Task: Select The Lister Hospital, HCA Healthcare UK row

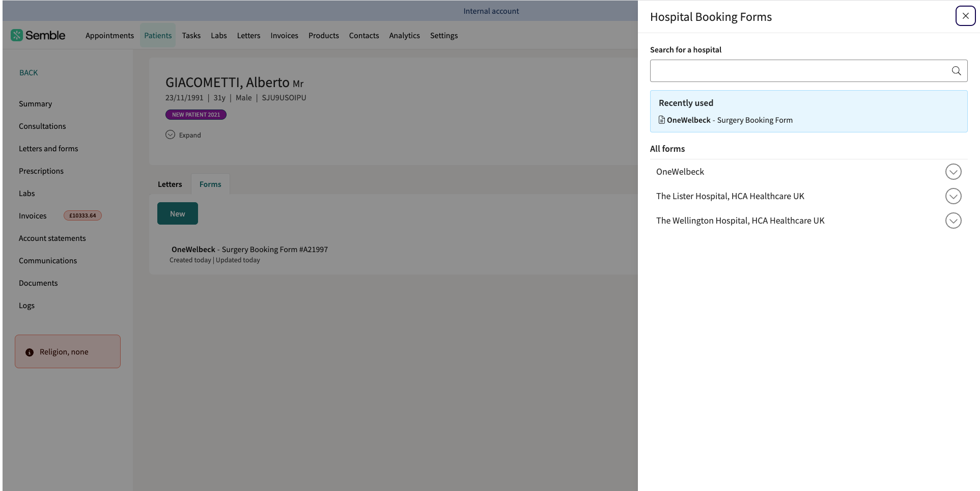Action: 808,196
